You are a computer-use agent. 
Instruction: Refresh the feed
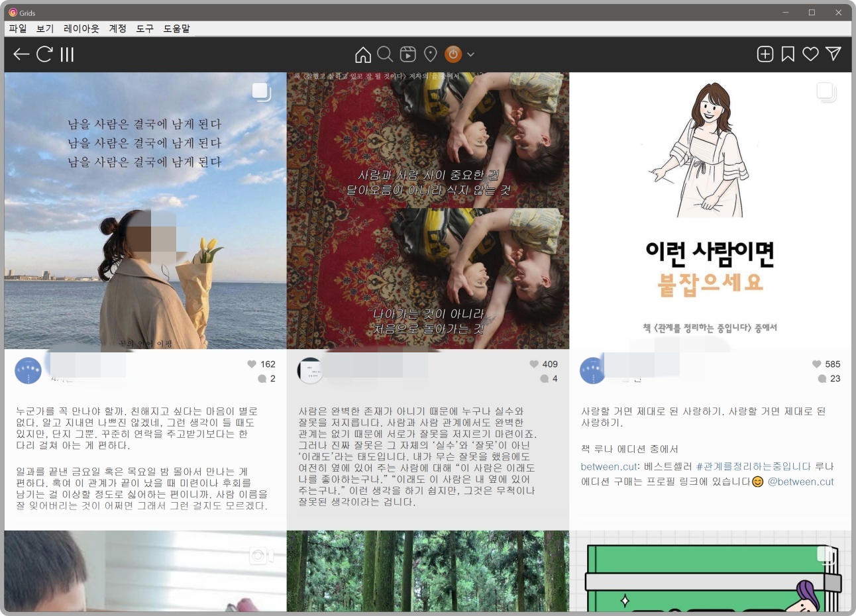point(44,54)
